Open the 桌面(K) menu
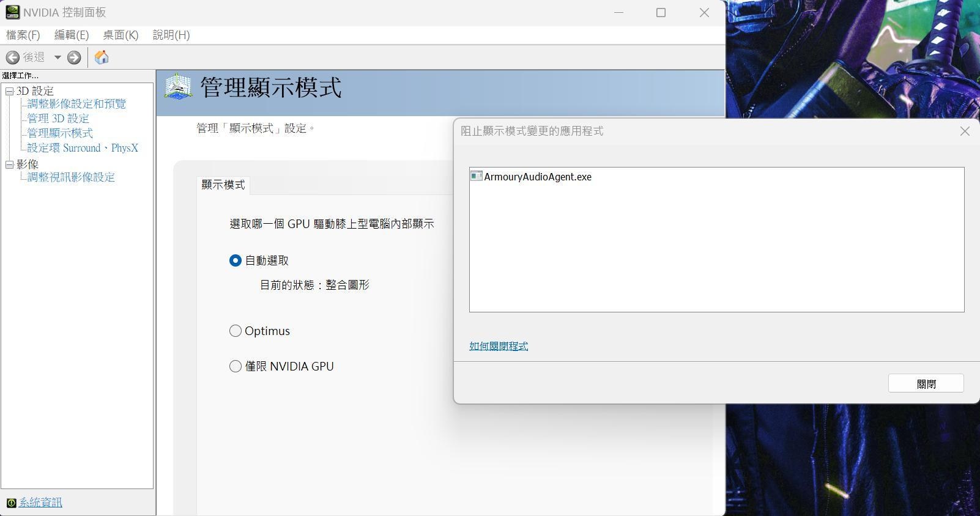This screenshot has height=516, width=980. click(121, 35)
